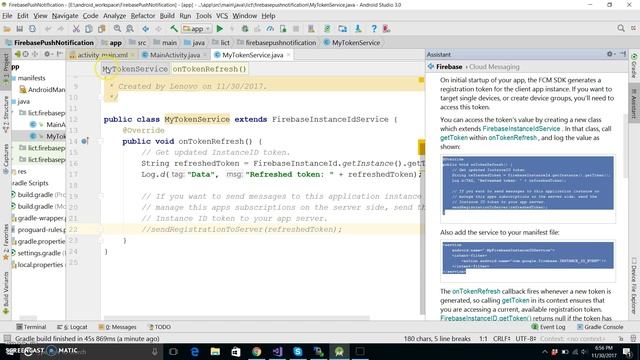Open Find using the magnifier icon

pyautogui.click(x=117, y=29)
